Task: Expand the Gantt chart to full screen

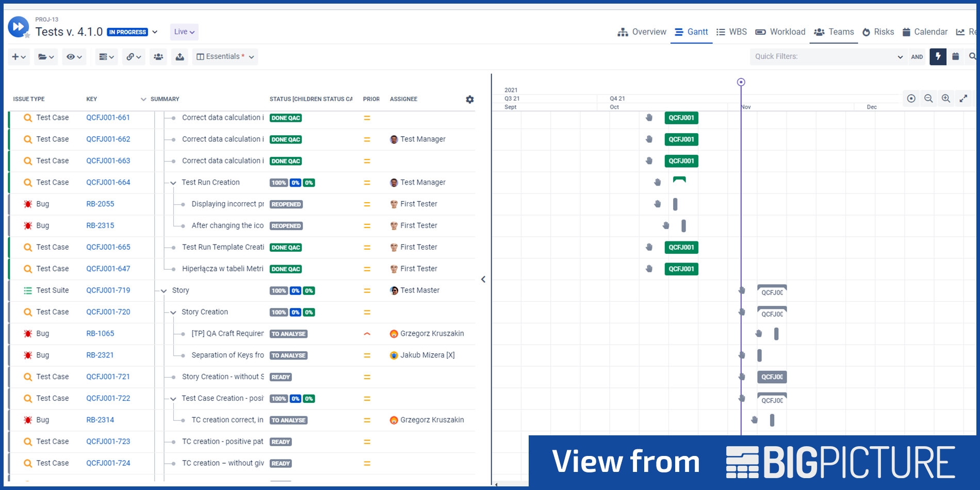Action: coord(964,98)
